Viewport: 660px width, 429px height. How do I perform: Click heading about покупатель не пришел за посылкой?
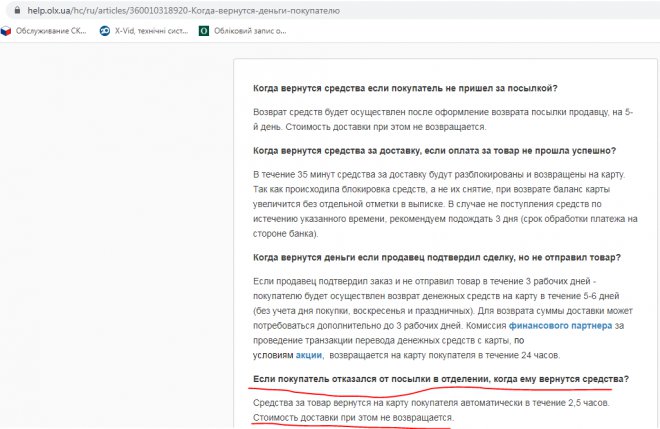(x=405, y=88)
